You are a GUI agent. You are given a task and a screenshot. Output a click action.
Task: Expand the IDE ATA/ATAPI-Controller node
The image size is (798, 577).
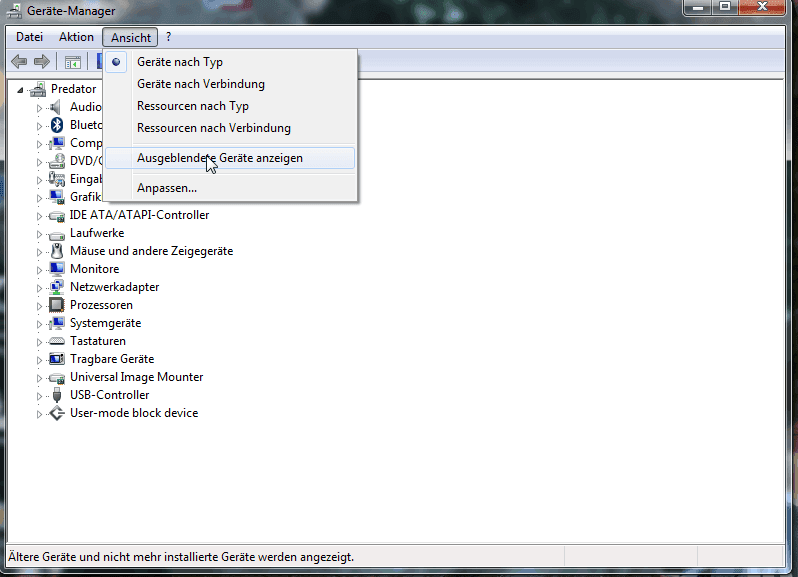(x=39, y=216)
